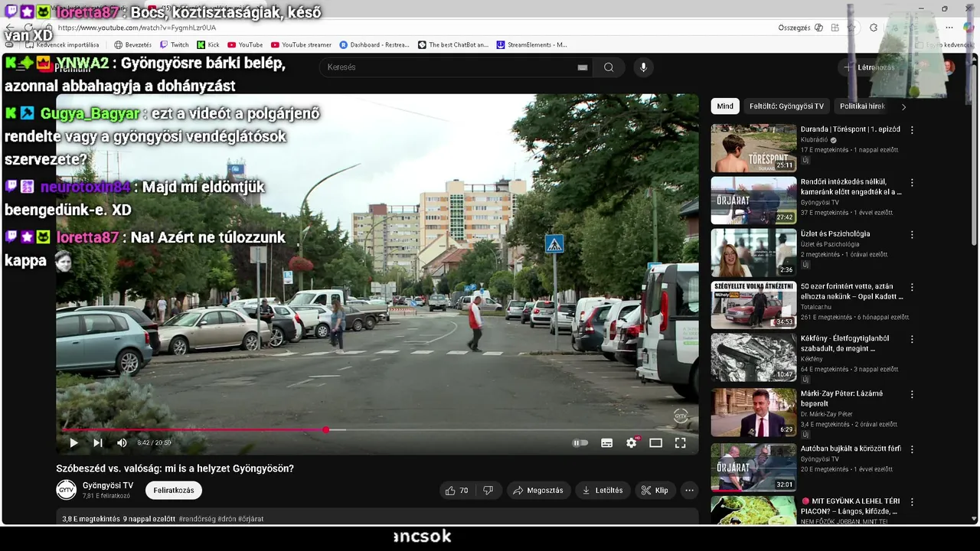Create a clip with Klip button
Image resolution: width=980 pixels, height=551 pixels.
(x=655, y=491)
